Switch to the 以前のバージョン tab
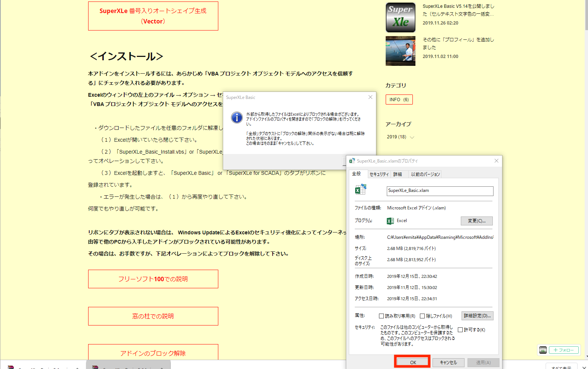 tap(425, 174)
